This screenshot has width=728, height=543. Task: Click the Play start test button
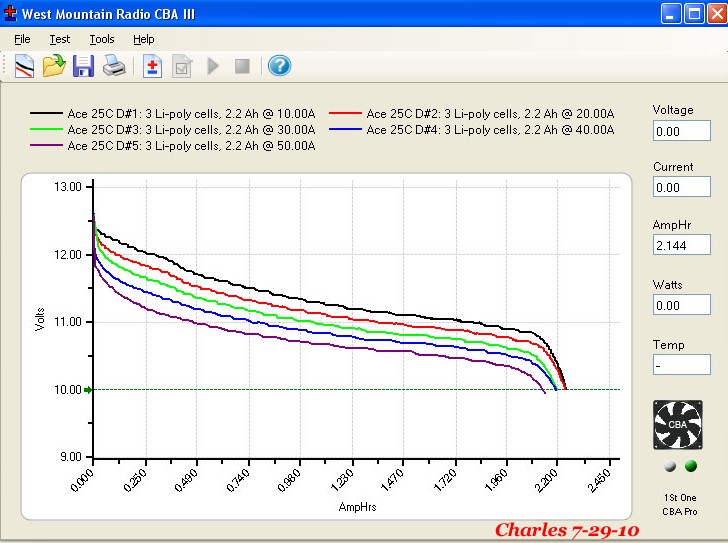tap(213, 66)
